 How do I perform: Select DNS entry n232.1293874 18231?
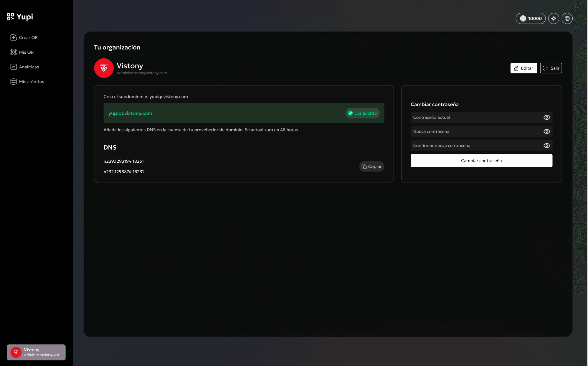coord(123,172)
